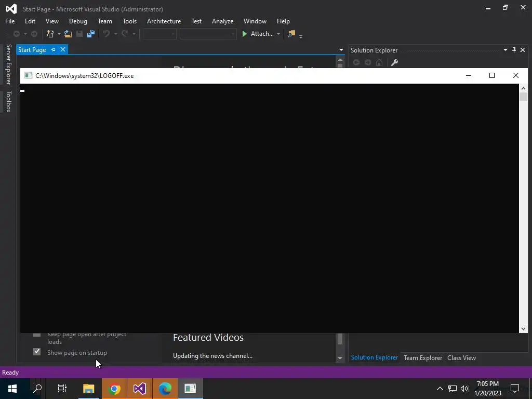Click the Solution Explorer Properties wrench icon
The image size is (532, 399).
394,62
